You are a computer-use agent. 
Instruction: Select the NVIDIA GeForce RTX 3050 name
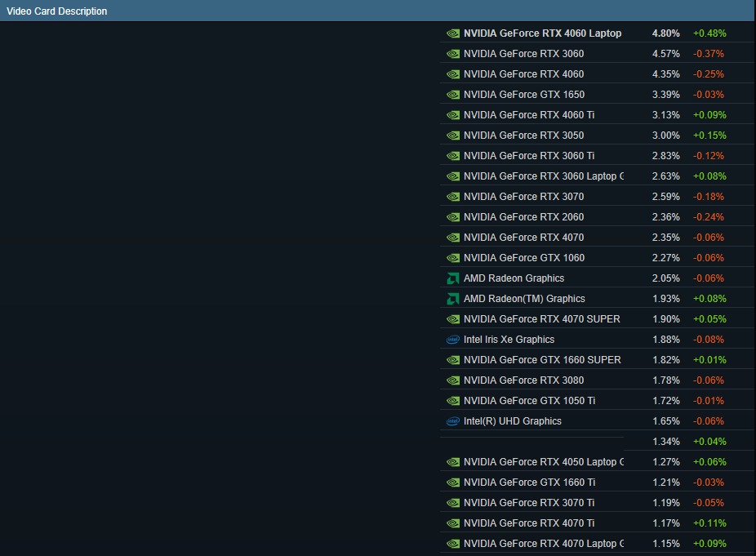(523, 136)
